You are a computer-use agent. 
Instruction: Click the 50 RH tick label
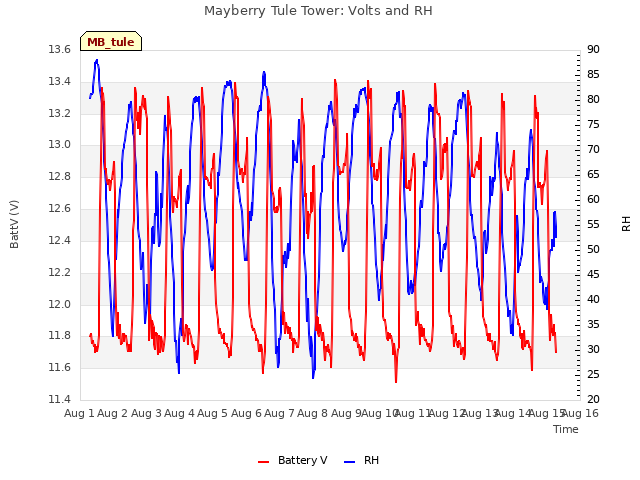click(x=593, y=249)
